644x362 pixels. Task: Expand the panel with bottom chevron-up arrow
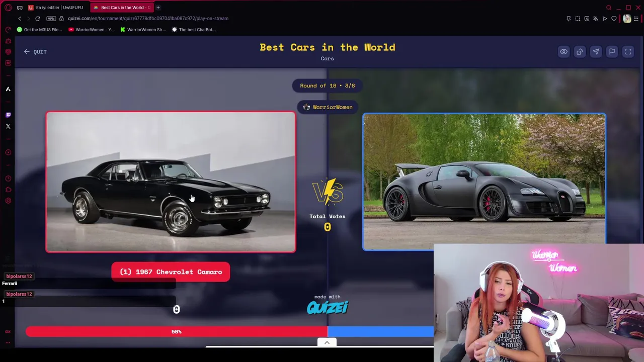point(327,343)
